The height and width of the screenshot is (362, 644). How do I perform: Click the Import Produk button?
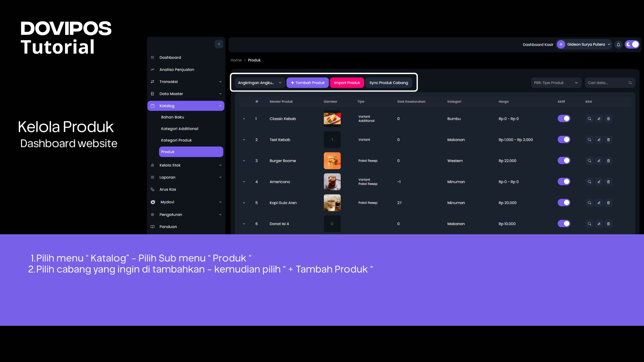click(x=347, y=83)
